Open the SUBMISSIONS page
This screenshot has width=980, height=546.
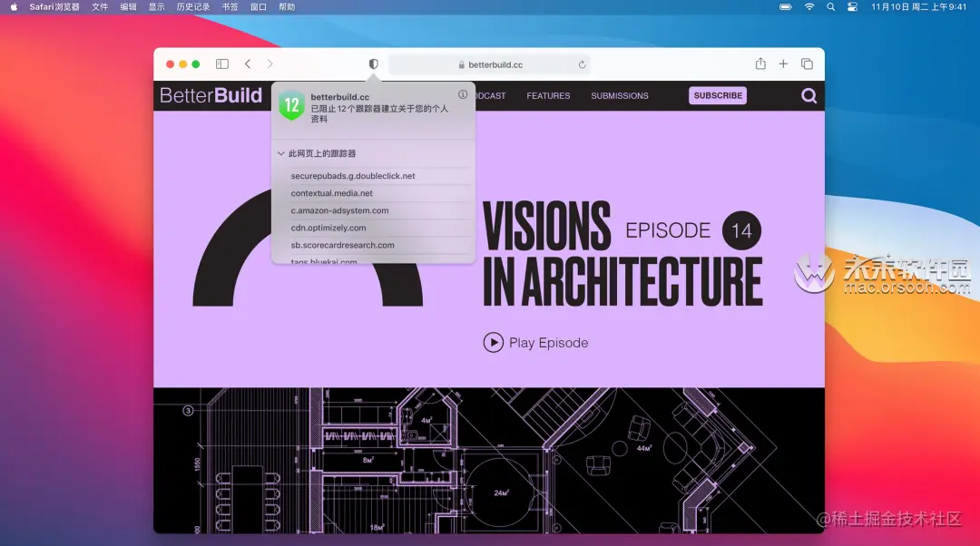tap(620, 95)
